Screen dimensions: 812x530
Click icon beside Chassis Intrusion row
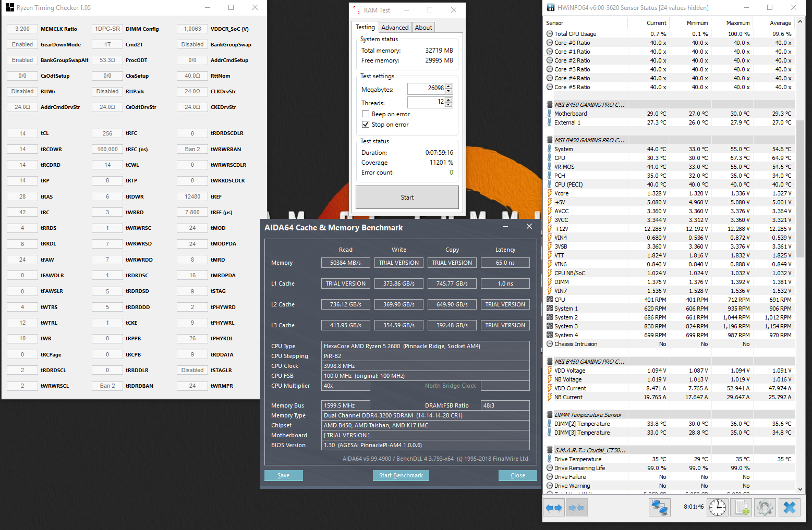[550, 344]
